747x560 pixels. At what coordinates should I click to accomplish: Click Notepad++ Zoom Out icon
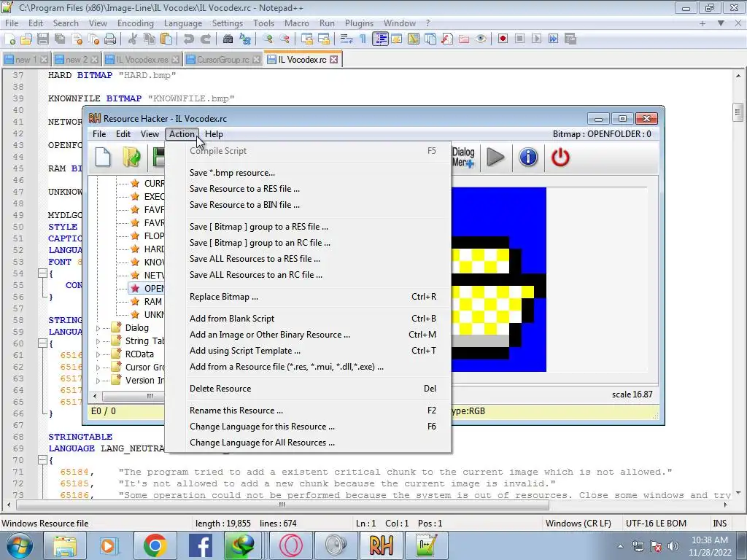click(x=285, y=39)
